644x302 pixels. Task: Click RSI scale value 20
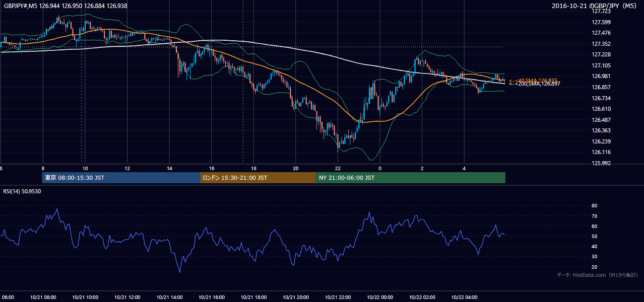tap(594, 267)
